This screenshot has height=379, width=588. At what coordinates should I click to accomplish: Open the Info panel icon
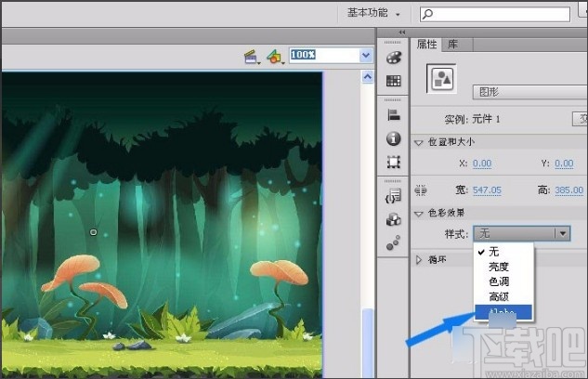(393, 138)
